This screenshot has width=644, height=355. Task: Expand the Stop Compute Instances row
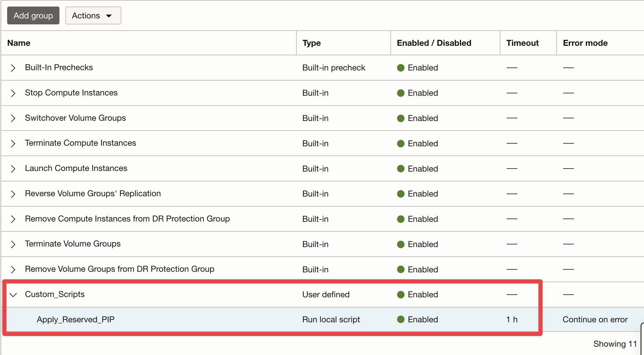point(13,93)
